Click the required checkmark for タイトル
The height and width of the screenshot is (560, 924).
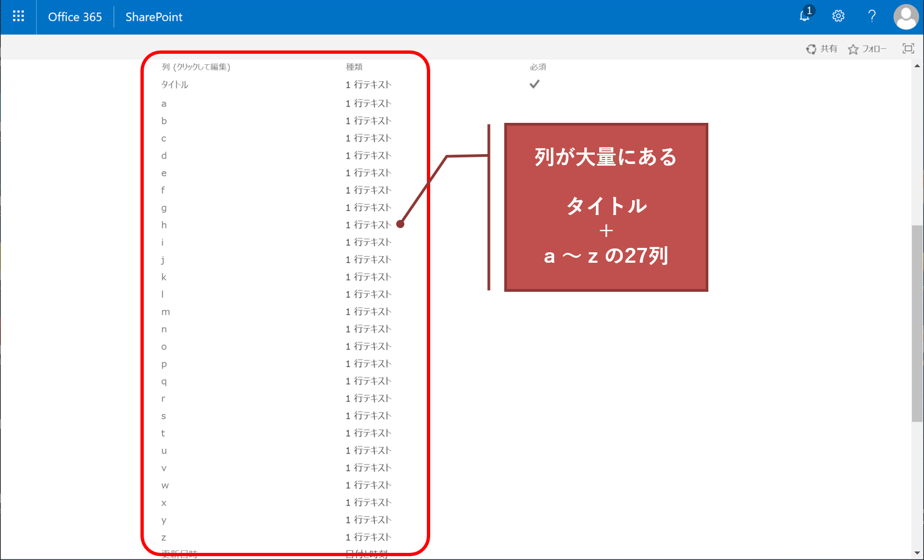pos(534,83)
